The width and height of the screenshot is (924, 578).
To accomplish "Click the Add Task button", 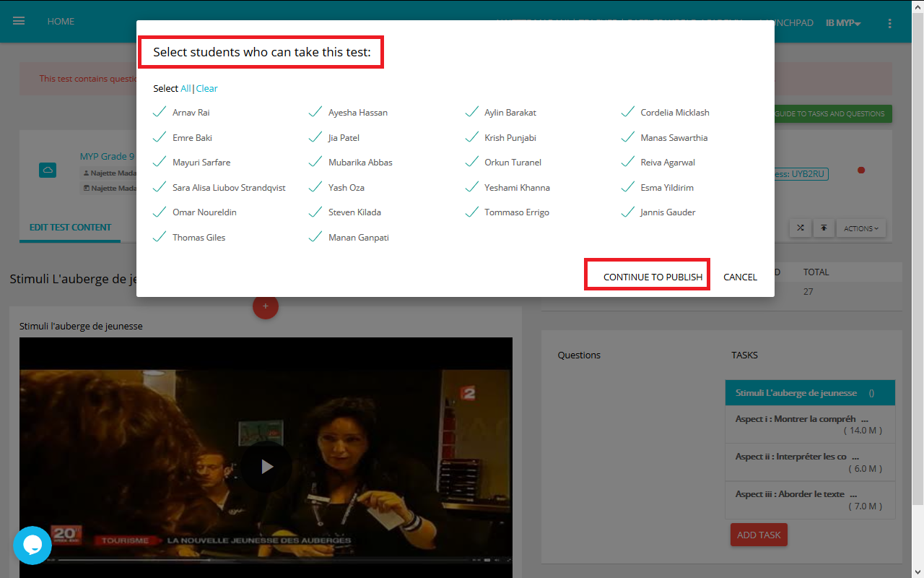I will point(759,535).
